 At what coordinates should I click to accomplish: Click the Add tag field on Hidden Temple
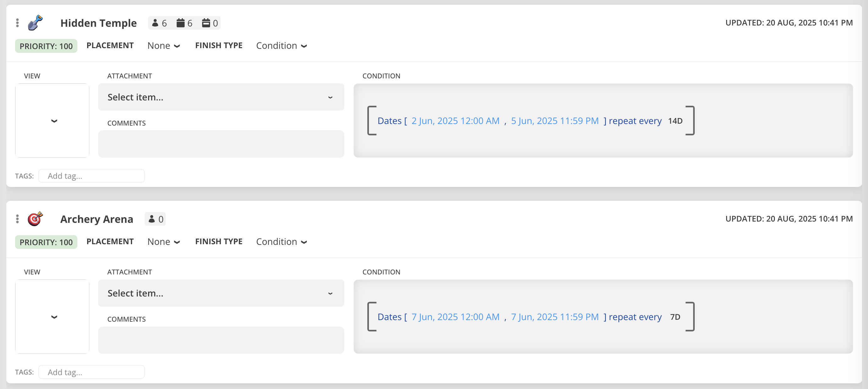pos(91,176)
